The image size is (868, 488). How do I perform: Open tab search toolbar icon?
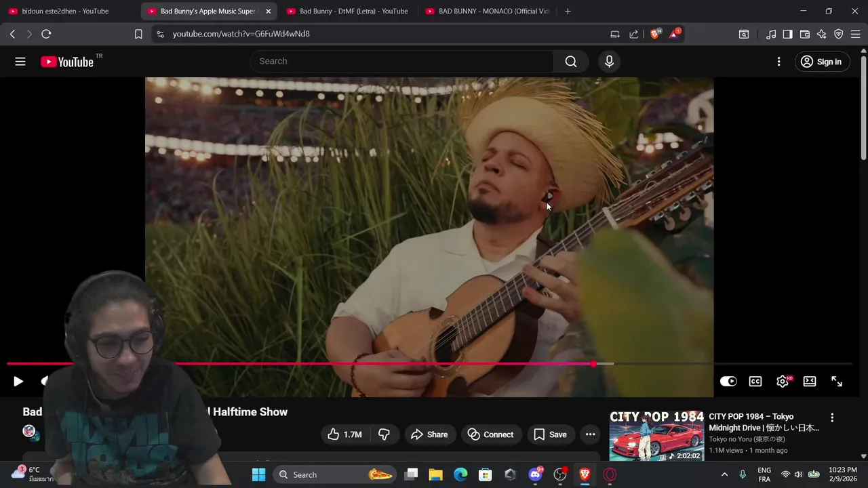(x=744, y=34)
